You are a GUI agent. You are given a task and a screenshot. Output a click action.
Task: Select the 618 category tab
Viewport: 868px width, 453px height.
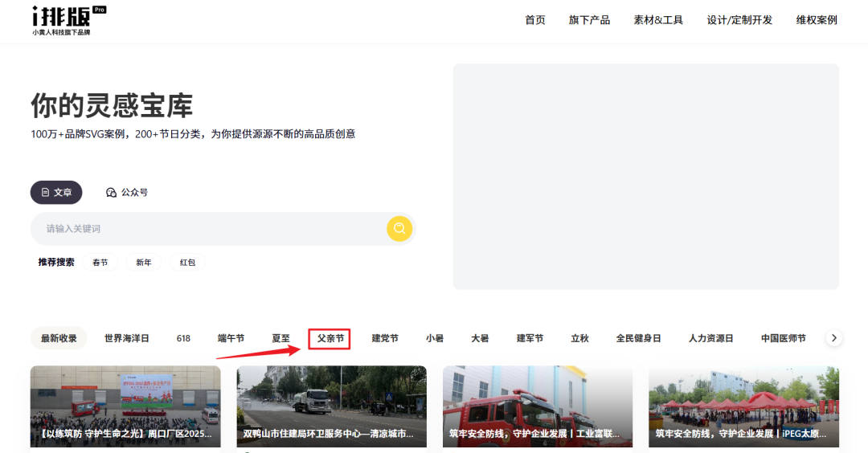183,338
